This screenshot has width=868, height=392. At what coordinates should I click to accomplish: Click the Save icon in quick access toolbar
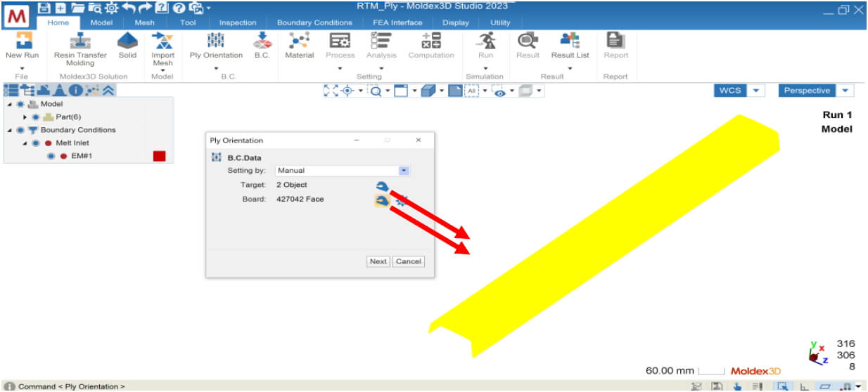(x=44, y=8)
